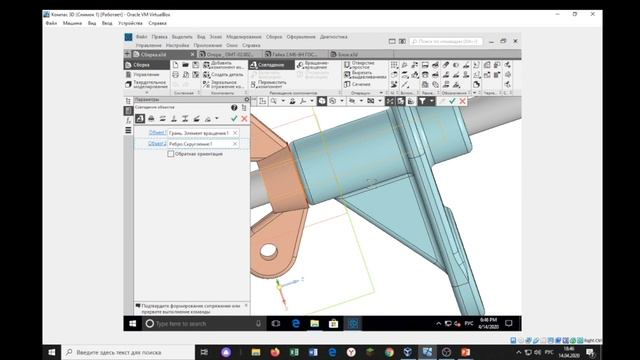This screenshot has height=360, width=640.
Task: Click Отверстие простое button
Action: [x=359, y=65]
